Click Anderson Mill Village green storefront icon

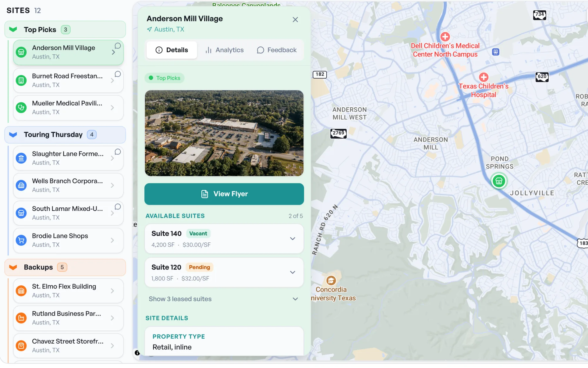(x=21, y=52)
